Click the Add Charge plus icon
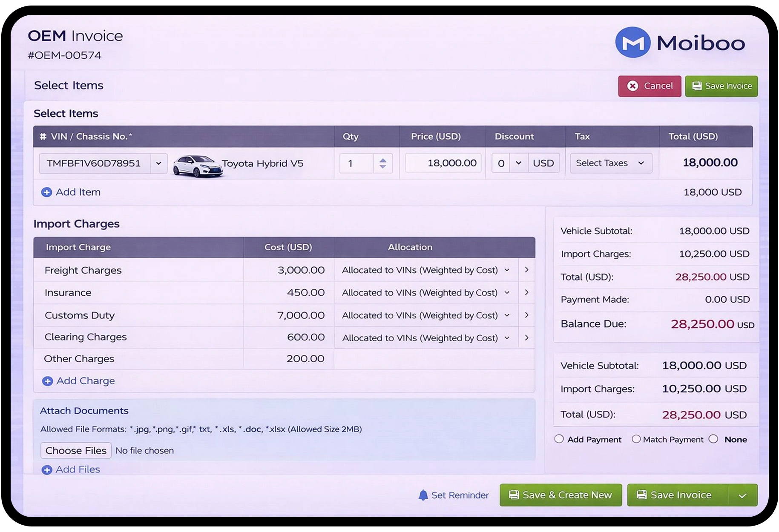This screenshot has width=779, height=532. tap(47, 381)
